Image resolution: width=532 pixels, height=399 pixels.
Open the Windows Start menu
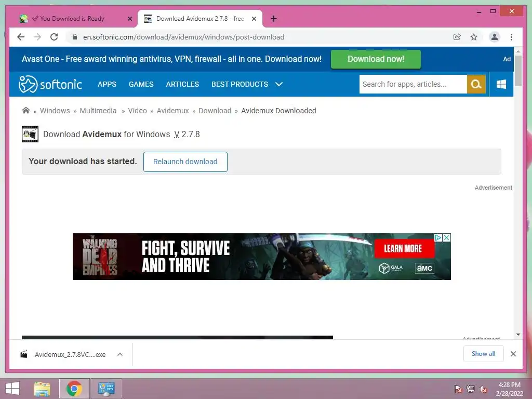(12, 389)
